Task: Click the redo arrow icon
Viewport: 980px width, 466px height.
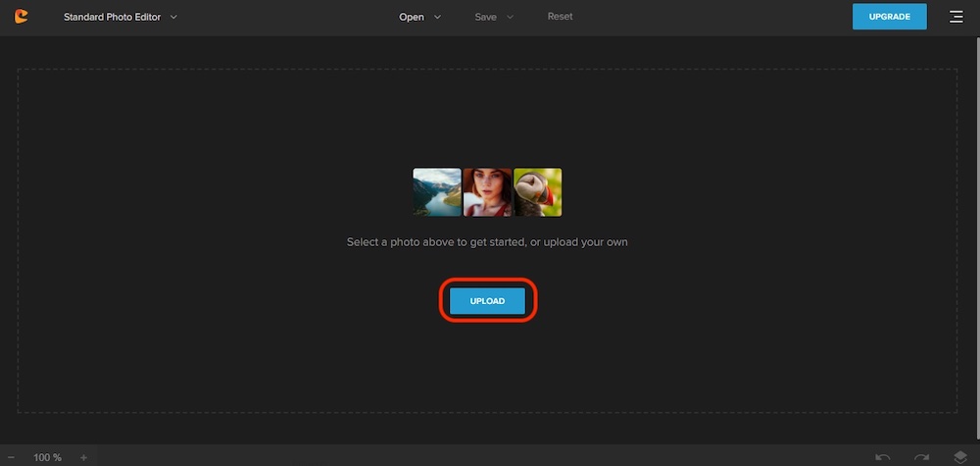Action: click(x=922, y=458)
